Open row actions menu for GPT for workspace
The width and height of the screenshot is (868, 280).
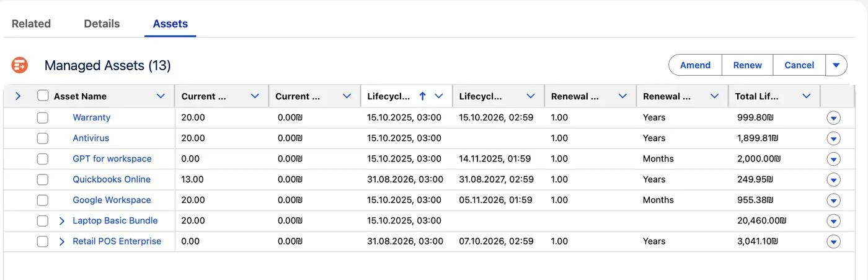coord(833,159)
